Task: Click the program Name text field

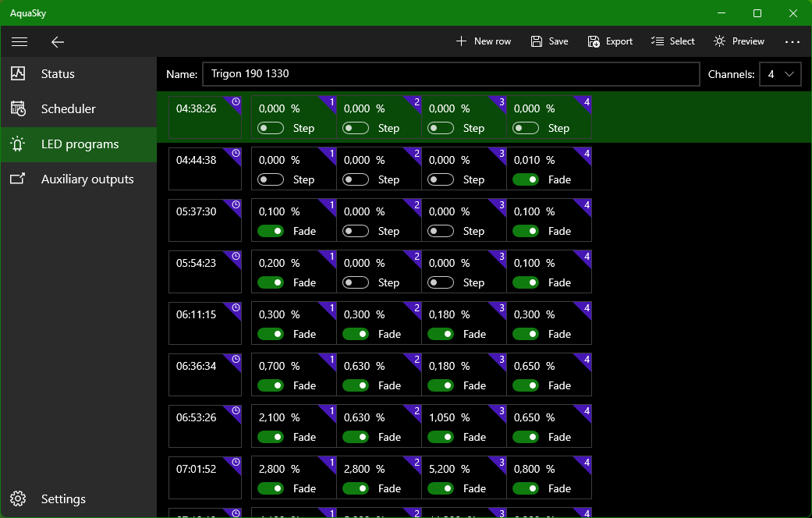Action: point(451,74)
